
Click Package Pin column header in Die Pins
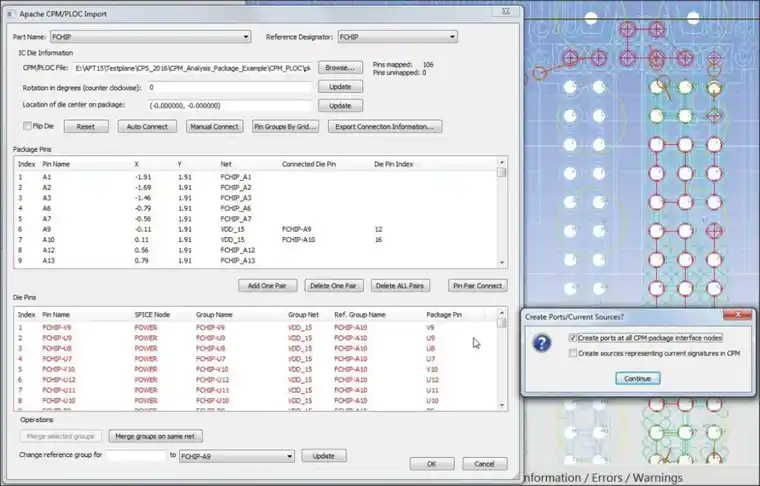click(x=444, y=315)
